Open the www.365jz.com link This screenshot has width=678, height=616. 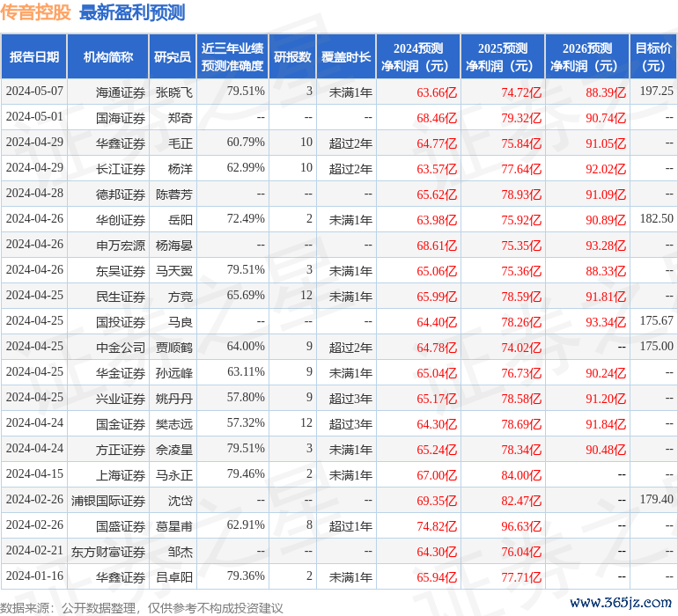click(x=621, y=602)
